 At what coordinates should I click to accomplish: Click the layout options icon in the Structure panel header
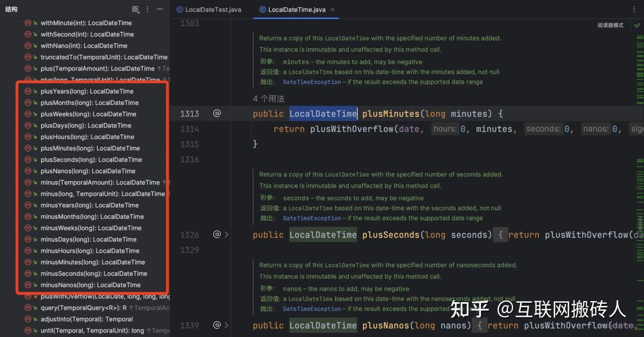pos(136,9)
